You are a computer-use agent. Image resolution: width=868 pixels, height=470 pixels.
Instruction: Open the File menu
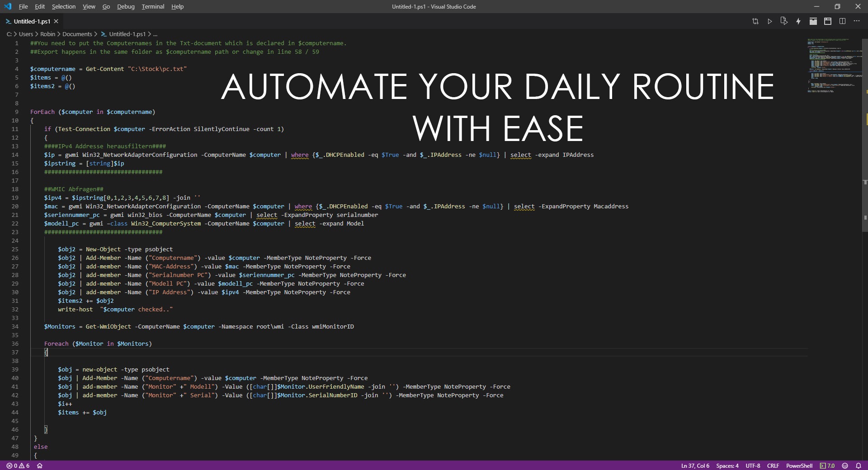point(23,6)
